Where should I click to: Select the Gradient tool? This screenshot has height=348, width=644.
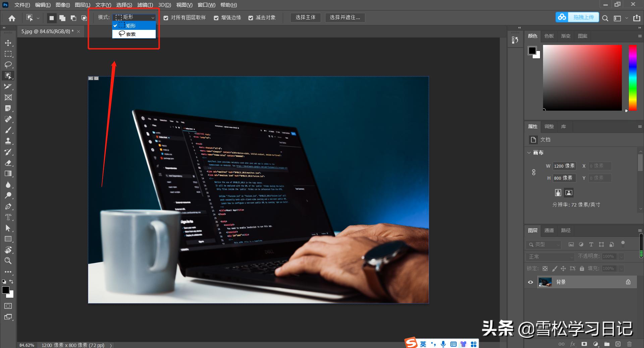(8, 174)
